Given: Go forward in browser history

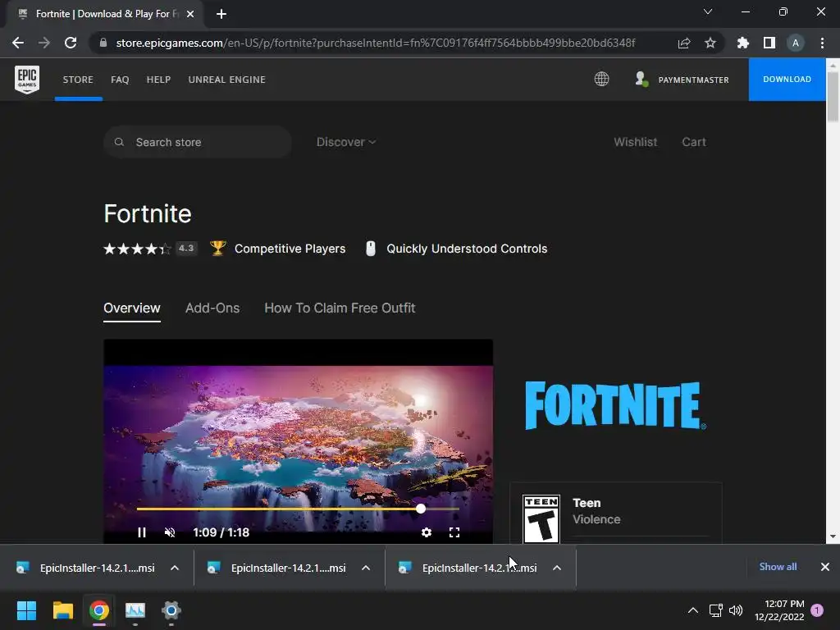Looking at the screenshot, I should tap(44, 43).
